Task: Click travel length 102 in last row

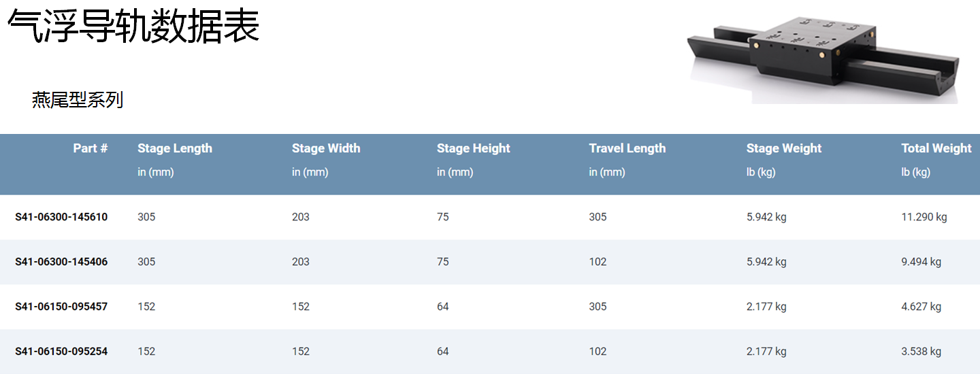Action: pyautogui.click(x=598, y=352)
